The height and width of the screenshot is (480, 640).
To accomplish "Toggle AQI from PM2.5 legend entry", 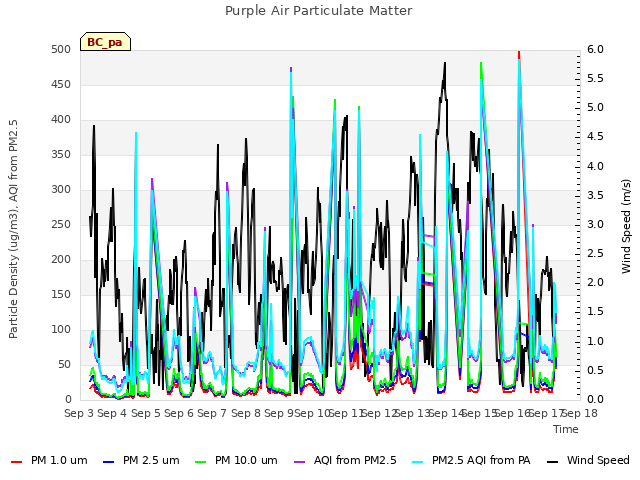I will (x=345, y=461).
